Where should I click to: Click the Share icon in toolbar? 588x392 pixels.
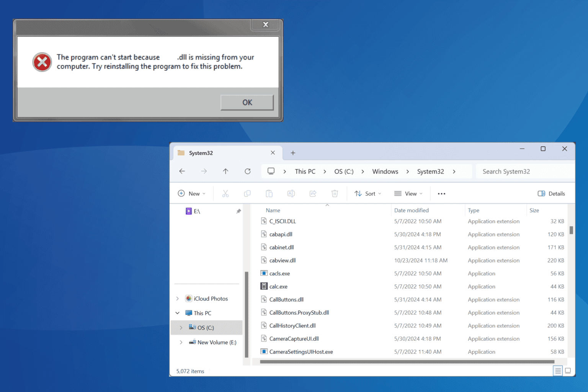[313, 194]
